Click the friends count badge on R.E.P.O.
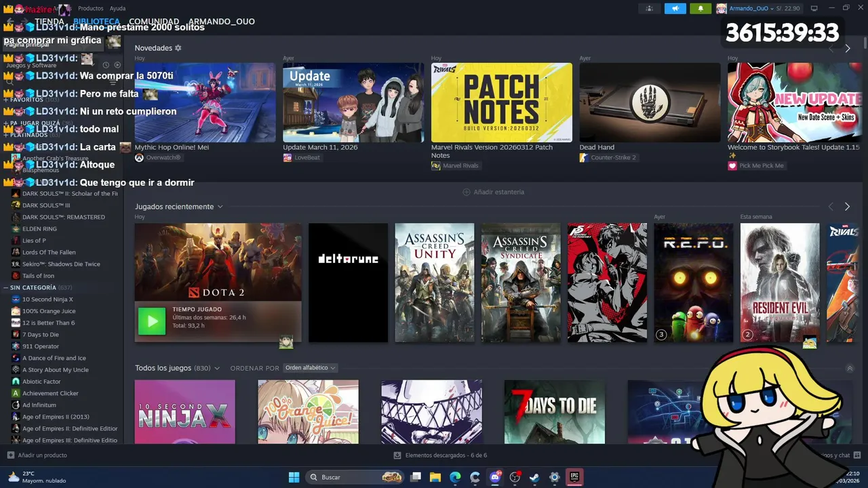The height and width of the screenshot is (488, 868). tap(661, 334)
